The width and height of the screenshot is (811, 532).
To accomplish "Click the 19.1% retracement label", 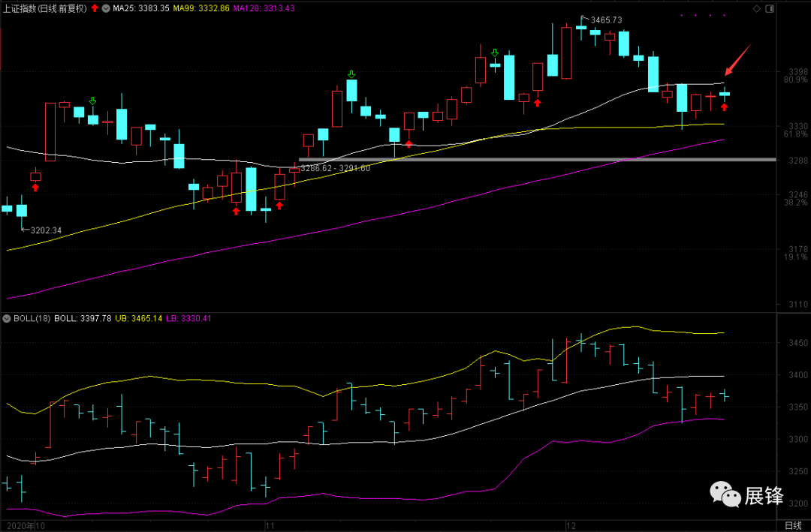I will pyautogui.click(x=795, y=257).
